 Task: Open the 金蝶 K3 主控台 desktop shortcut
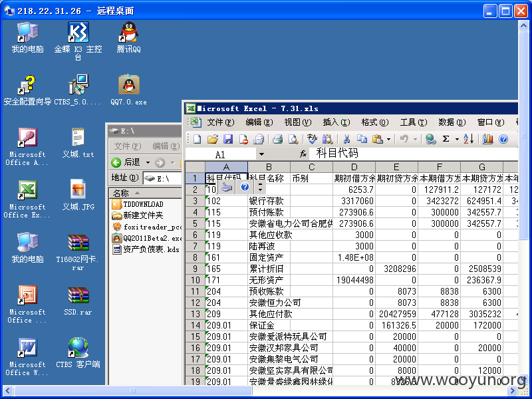tap(78, 41)
